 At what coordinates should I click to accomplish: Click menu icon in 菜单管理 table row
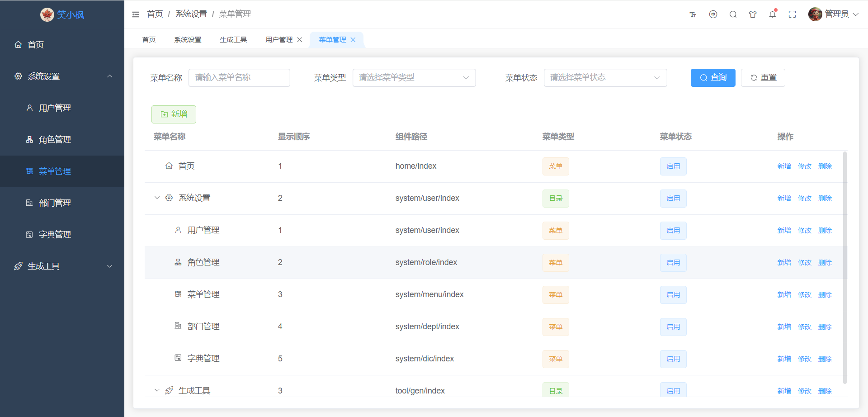pos(178,294)
